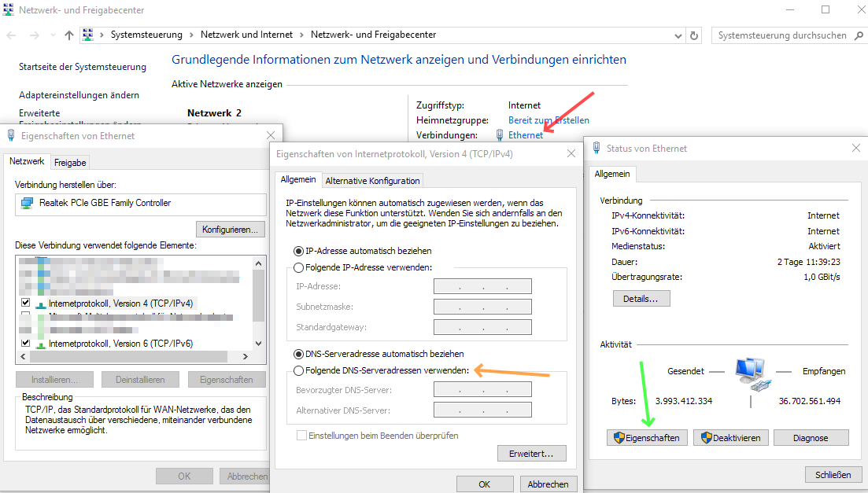Focus the Systemsteuerung durchsuchen search field

pyautogui.click(x=782, y=35)
